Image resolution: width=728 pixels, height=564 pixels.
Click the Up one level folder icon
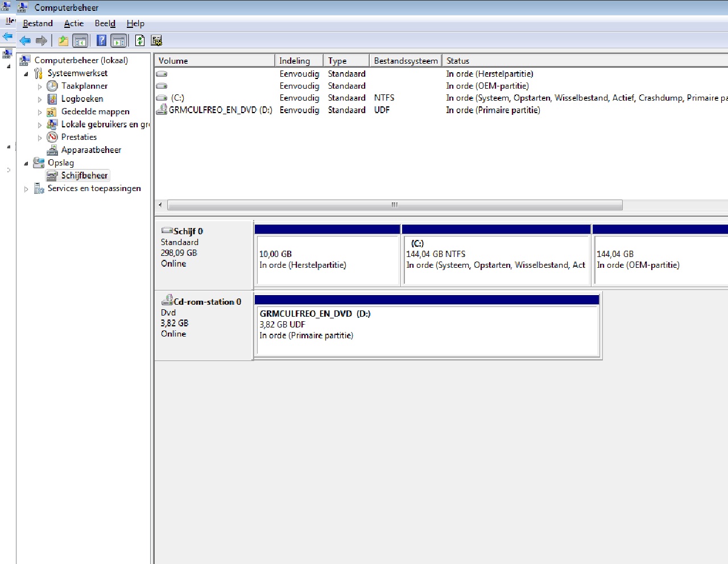[63, 40]
